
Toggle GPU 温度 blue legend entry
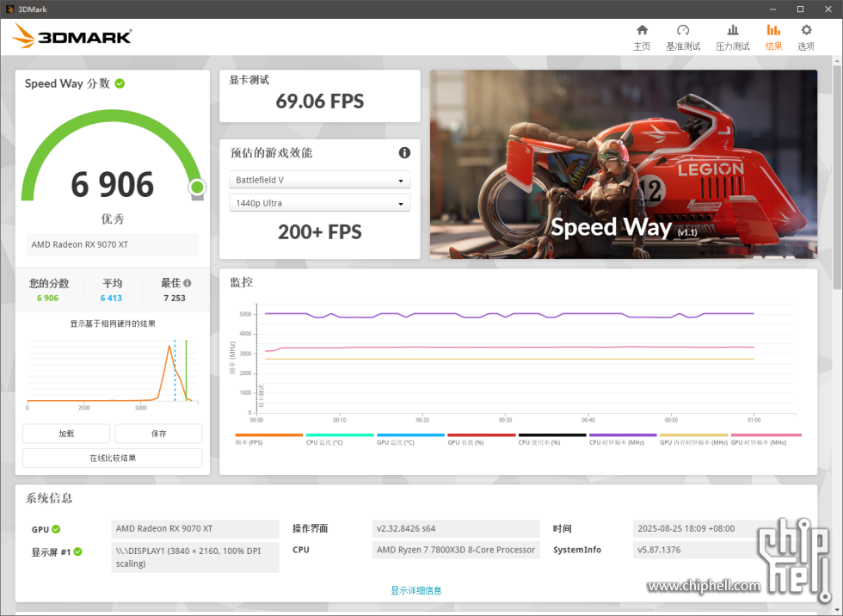[x=411, y=439]
